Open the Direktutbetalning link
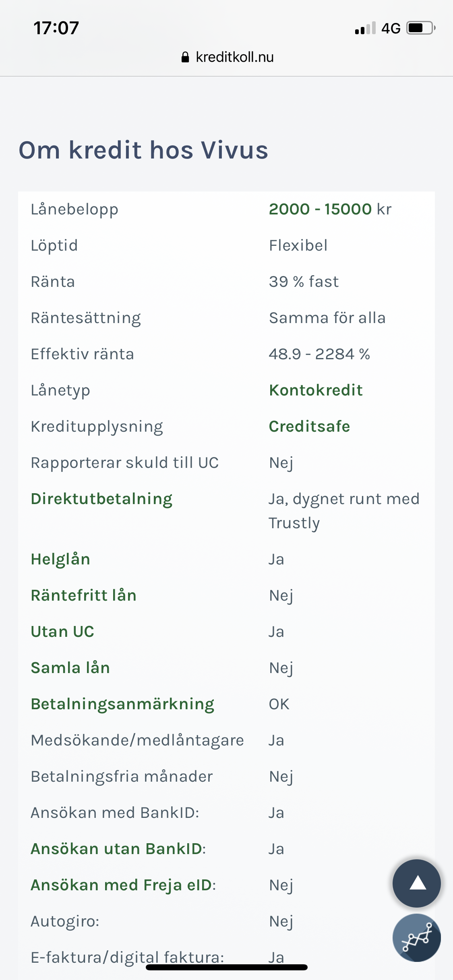The height and width of the screenshot is (980, 453). coord(101,499)
